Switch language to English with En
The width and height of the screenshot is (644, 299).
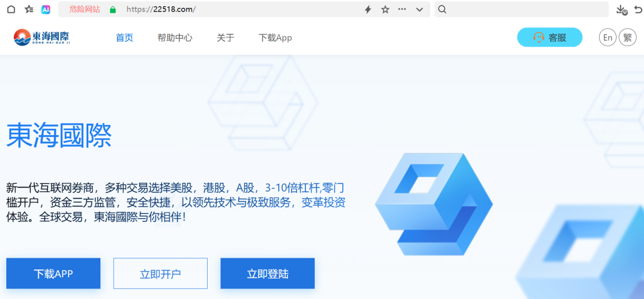(608, 38)
